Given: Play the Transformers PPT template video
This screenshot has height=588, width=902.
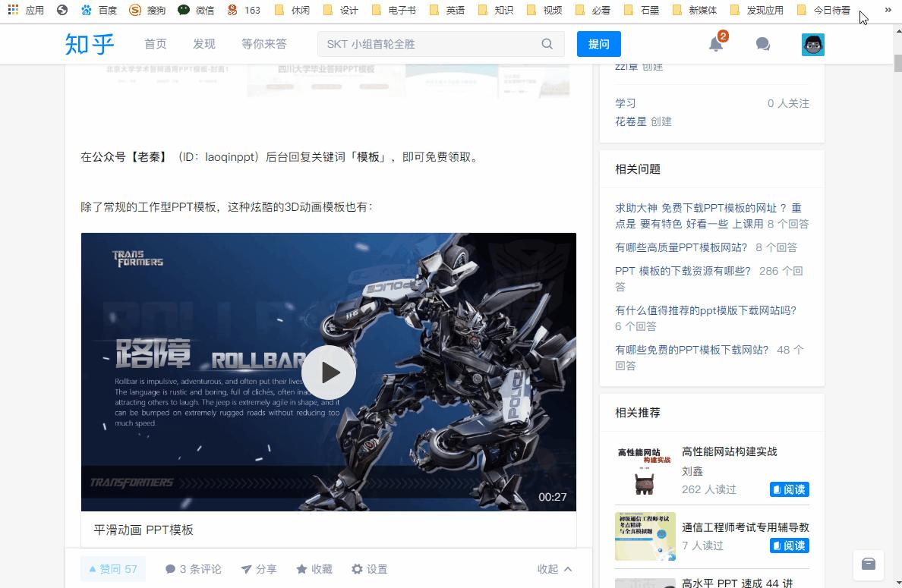Looking at the screenshot, I should (329, 372).
